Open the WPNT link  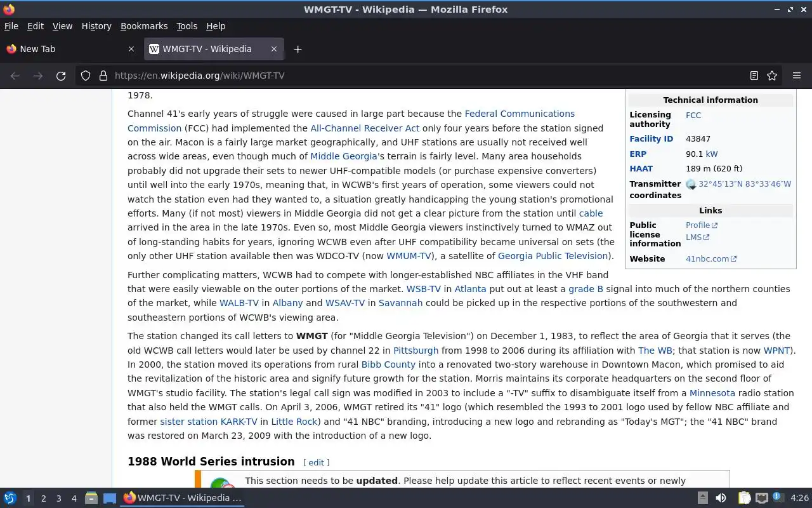776,351
